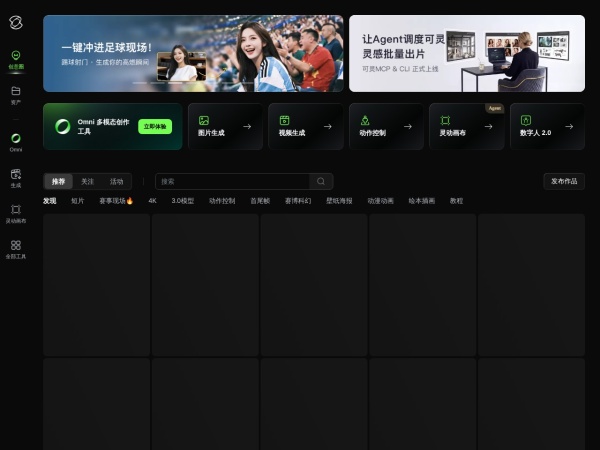Click the Omni 多模态创作工具 title

103,127
